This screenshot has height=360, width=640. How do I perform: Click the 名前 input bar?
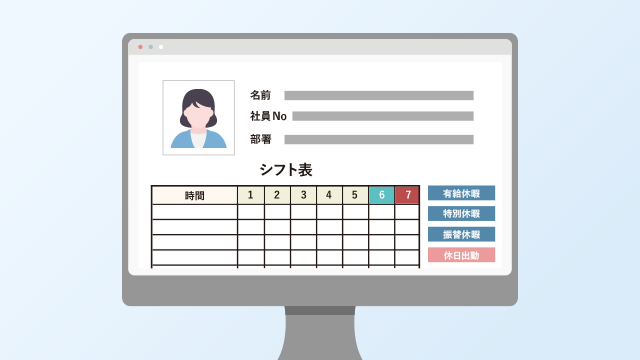(379, 96)
